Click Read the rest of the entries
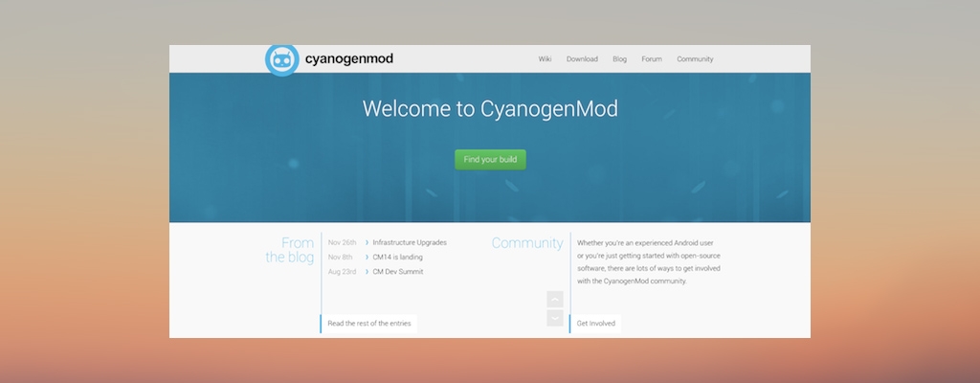980x383 pixels. point(368,324)
